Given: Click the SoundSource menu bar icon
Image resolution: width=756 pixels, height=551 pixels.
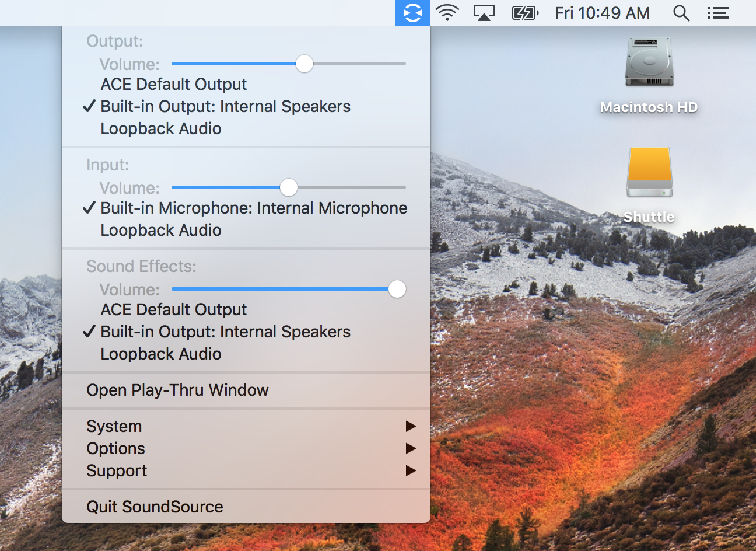Looking at the screenshot, I should tap(413, 13).
